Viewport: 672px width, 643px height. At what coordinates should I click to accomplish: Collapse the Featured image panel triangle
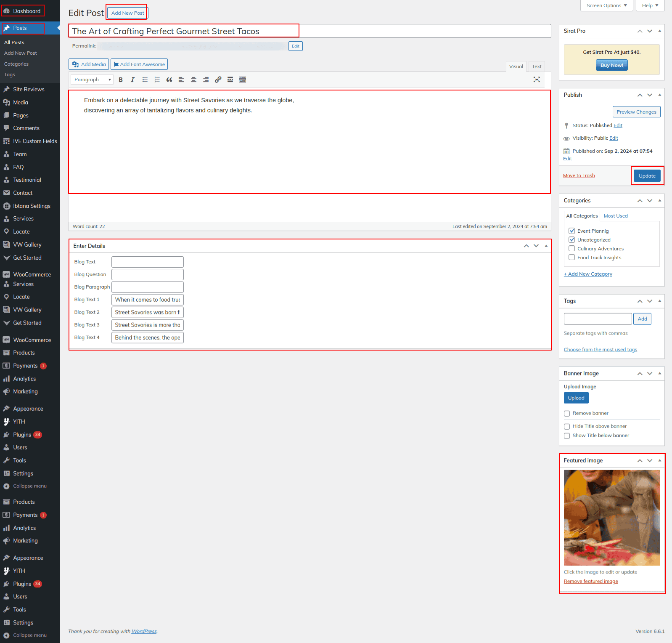tap(659, 461)
